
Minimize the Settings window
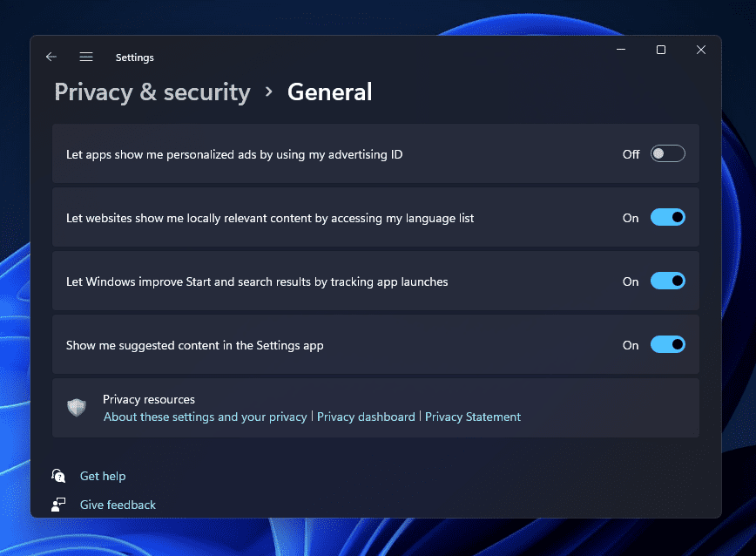(x=621, y=51)
